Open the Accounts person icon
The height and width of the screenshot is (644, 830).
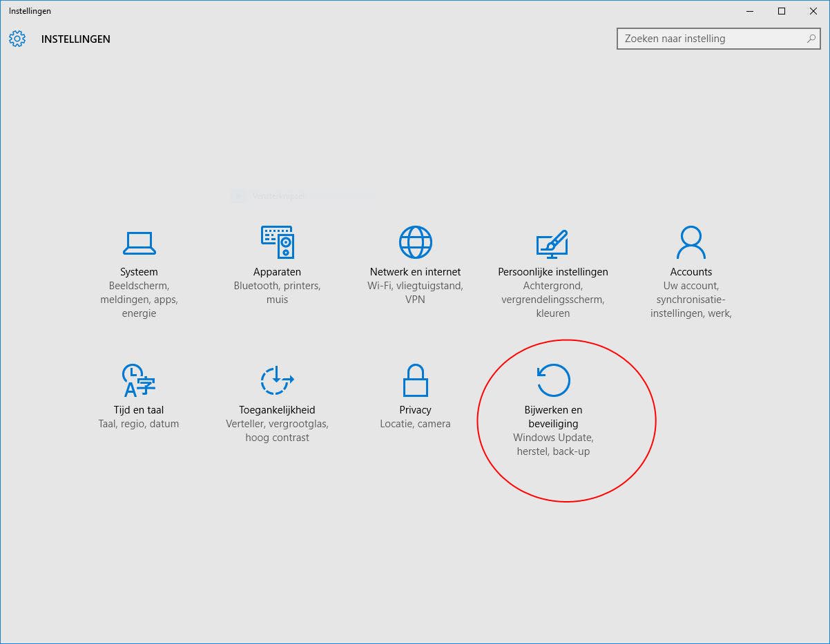pos(691,242)
